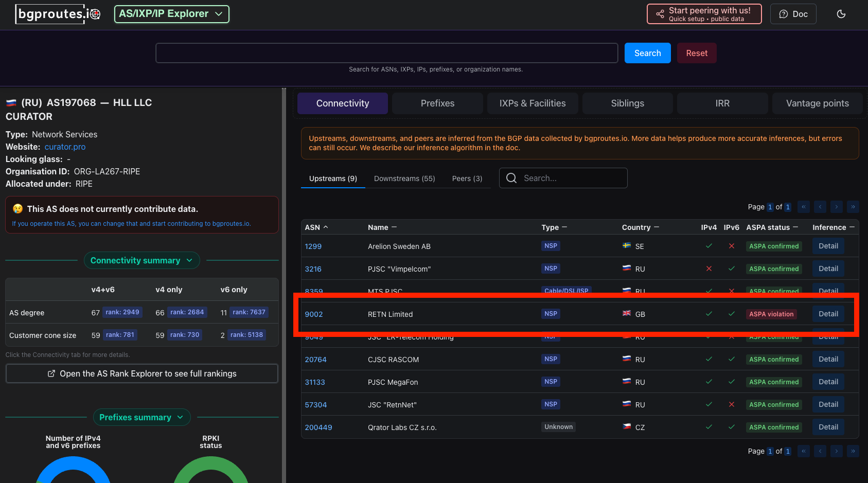The height and width of the screenshot is (483, 868).
Task: Click the share icon in peering banner
Action: pos(660,14)
